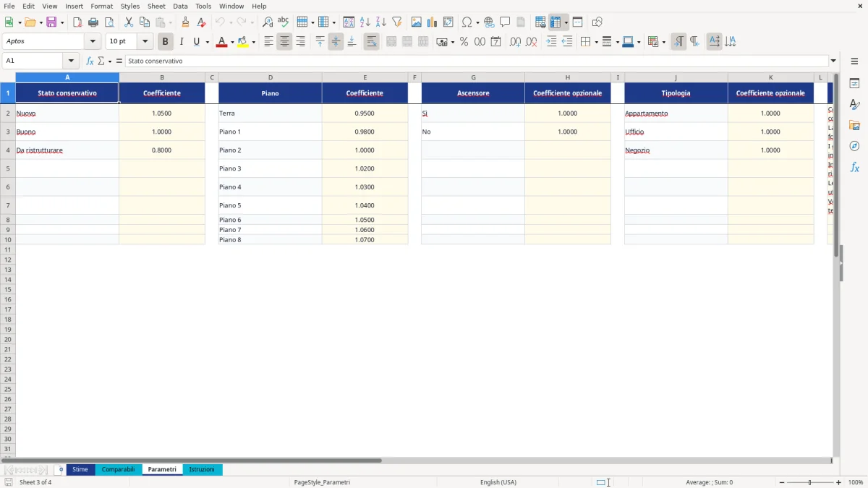Select row 5 header
Image resolution: width=868 pixels, height=488 pixels.
click(x=8, y=168)
